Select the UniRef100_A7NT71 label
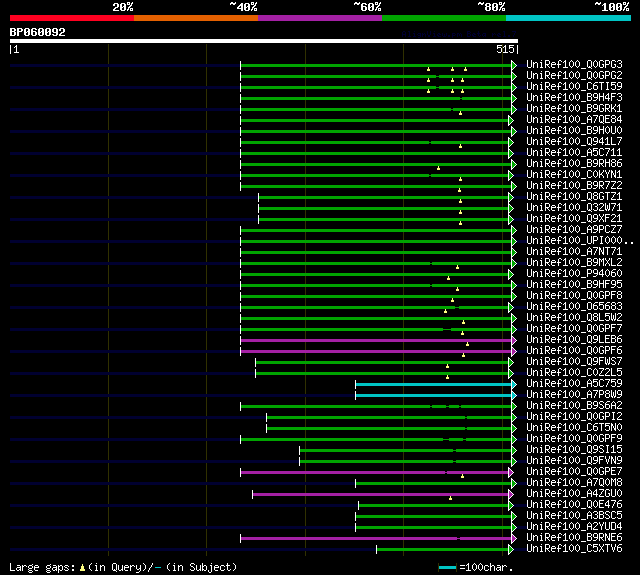This screenshot has width=640, height=575. tap(574, 252)
